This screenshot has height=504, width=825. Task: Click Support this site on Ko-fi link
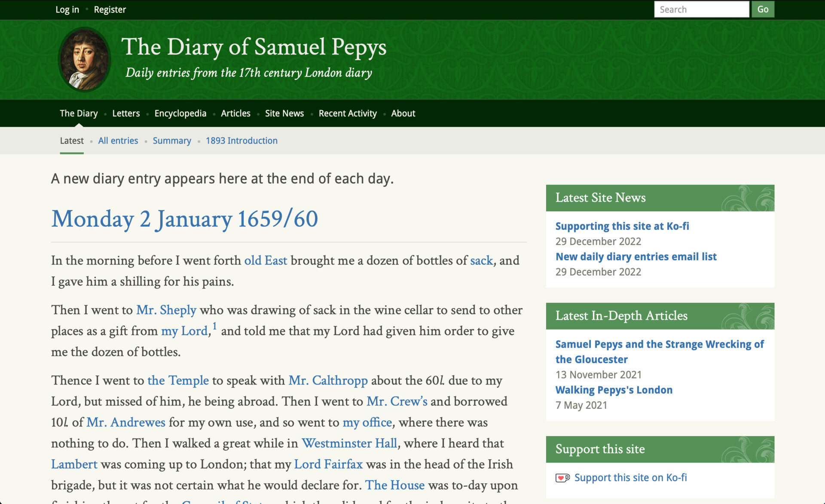630,477
